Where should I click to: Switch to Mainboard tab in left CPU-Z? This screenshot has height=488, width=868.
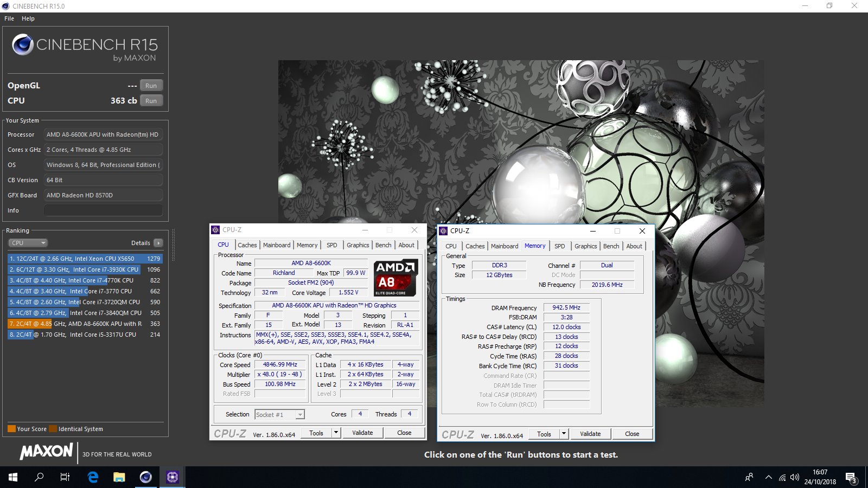(277, 245)
